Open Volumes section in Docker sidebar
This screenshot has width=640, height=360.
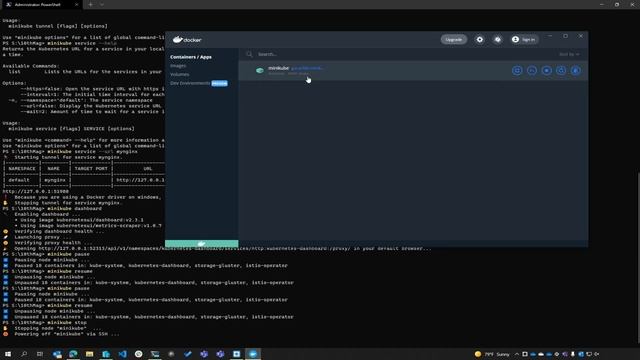click(x=180, y=74)
